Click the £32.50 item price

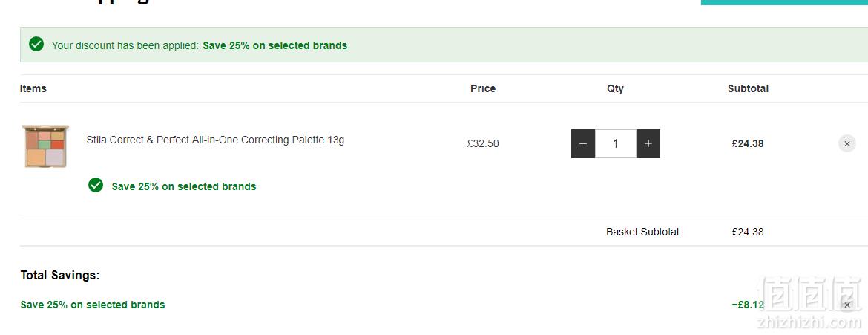click(x=483, y=143)
